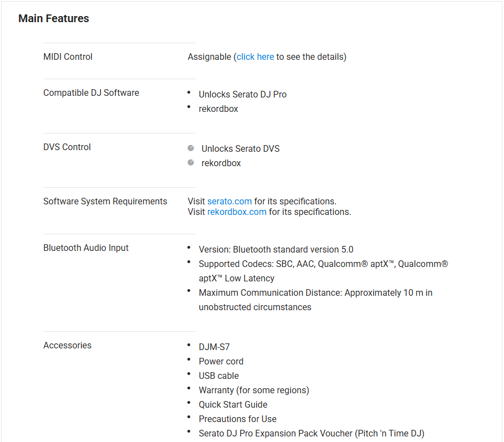Screen dimensions: 504x442
Task: Select the DVS Control row label
Action: (67, 147)
